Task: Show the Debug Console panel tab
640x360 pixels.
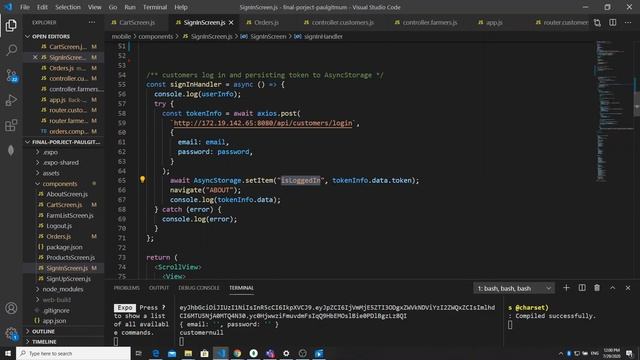Action: coord(199,288)
